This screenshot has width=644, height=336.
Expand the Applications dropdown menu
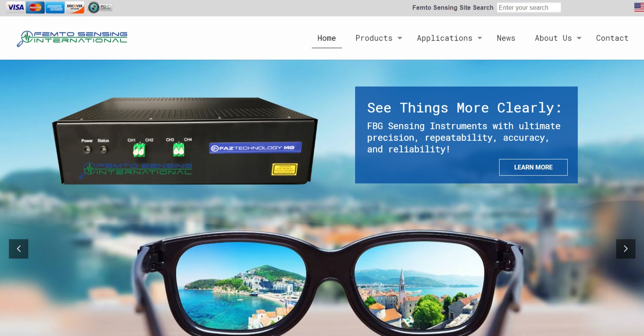pos(449,38)
